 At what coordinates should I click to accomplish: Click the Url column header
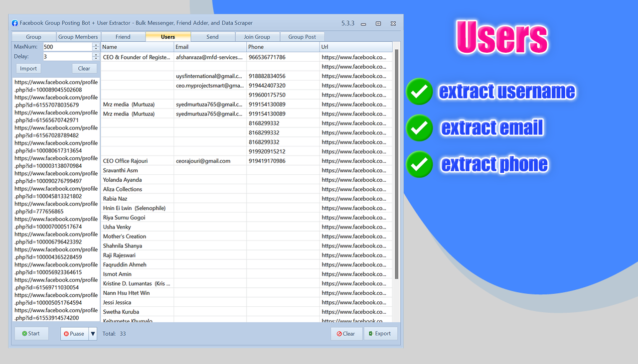coord(356,47)
